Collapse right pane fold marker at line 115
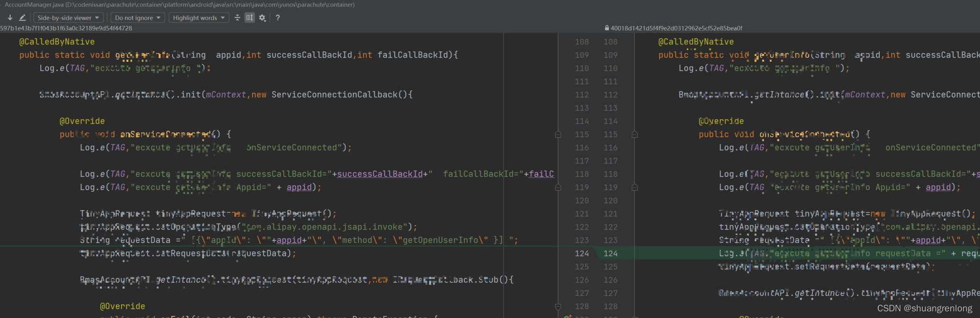This screenshot has height=318, width=980. click(635, 134)
